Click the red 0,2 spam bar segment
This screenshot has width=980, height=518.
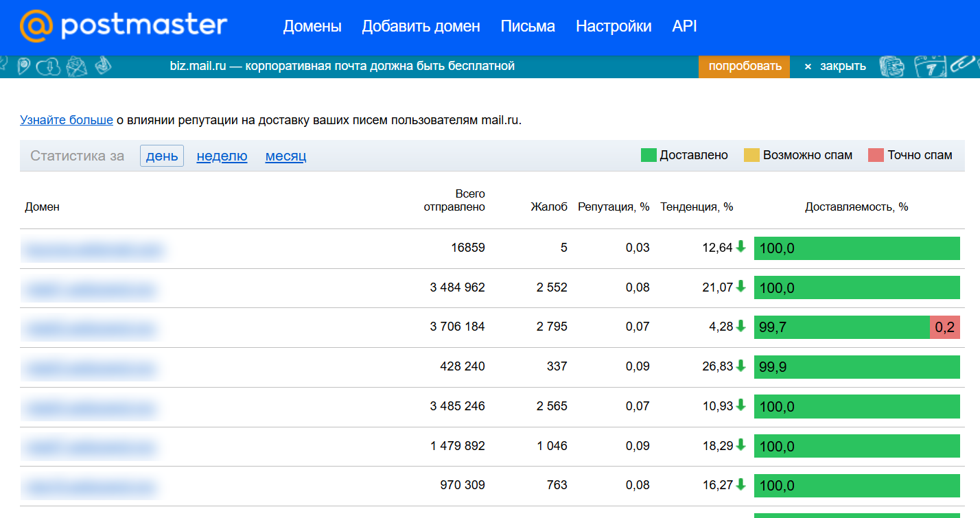click(x=945, y=327)
